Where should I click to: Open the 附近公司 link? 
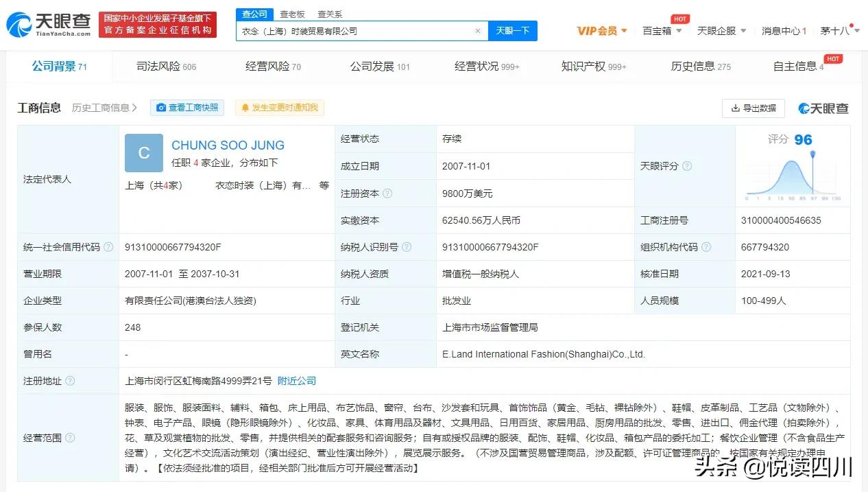pyautogui.click(x=296, y=381)
